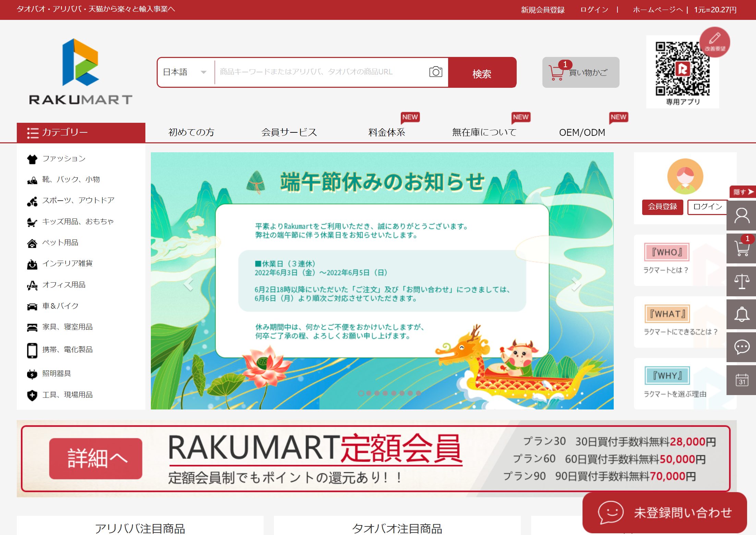Open the 初めての方 menu item
This screenshot has width=756, height=535.
point(191,132)
